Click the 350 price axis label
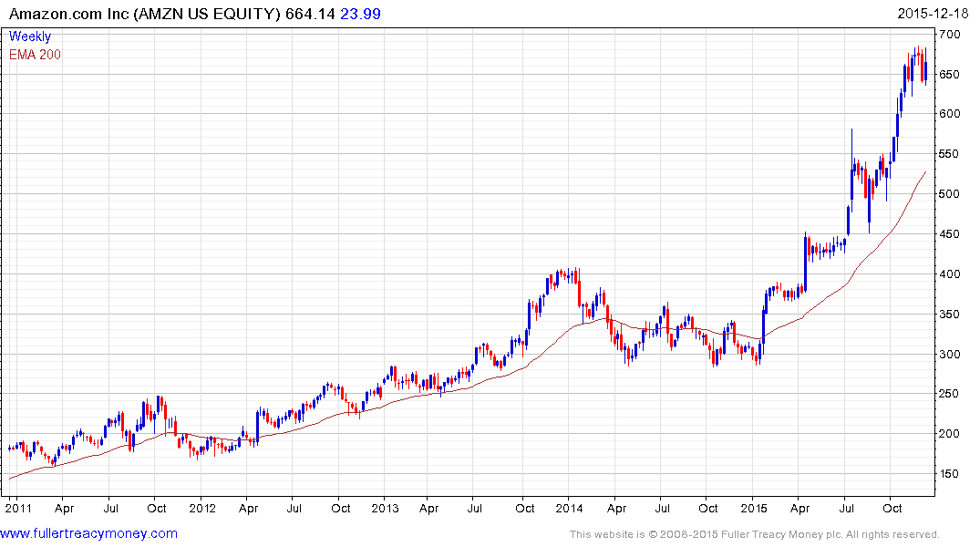The image size is (980, 547). click(949, 315)
